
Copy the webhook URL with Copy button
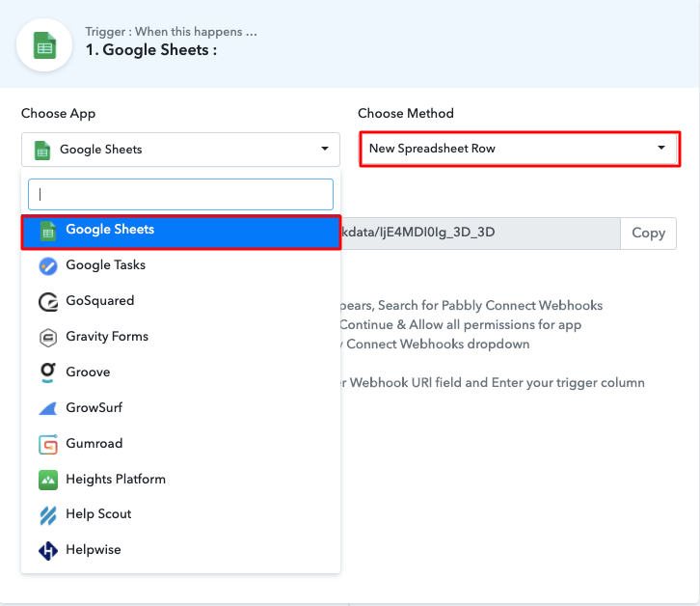pos(648,234)
